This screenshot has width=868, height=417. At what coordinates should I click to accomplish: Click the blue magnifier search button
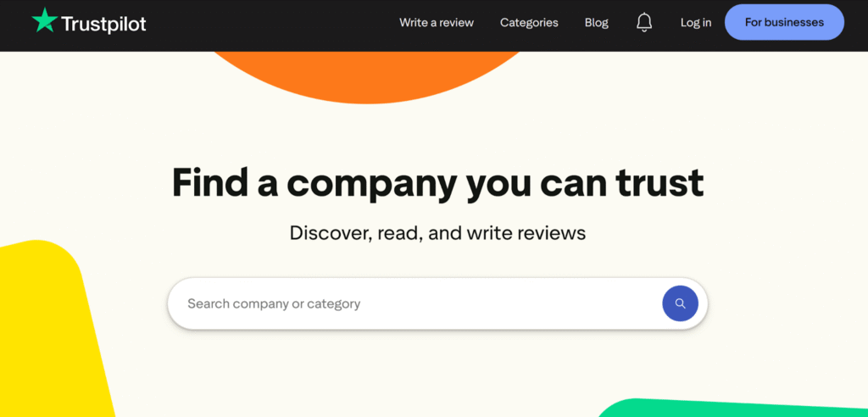(x=680, y=303)
